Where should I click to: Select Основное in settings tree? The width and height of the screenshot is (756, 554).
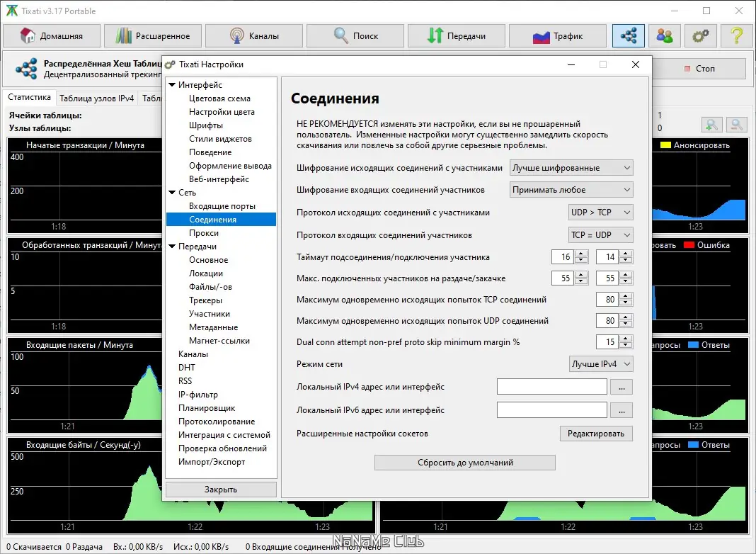209,260
